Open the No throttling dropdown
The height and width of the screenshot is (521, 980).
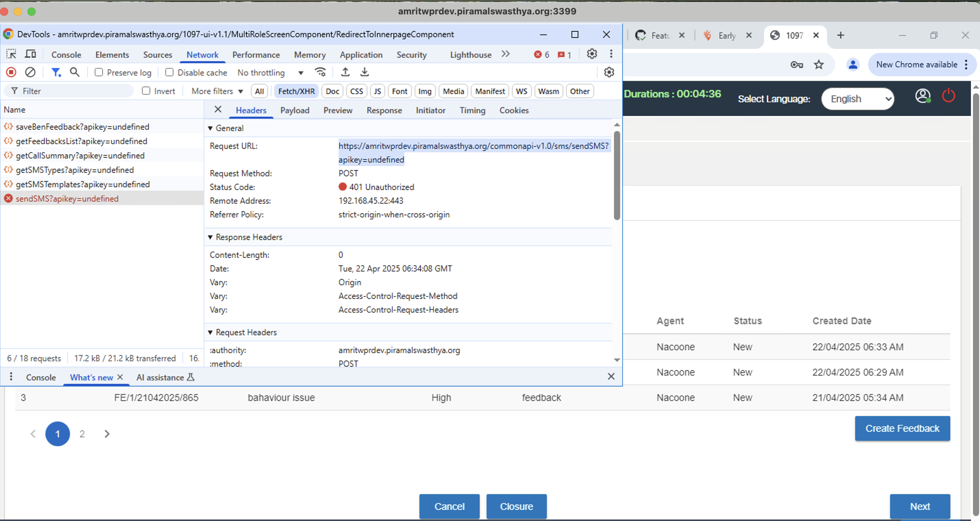[270, 72]
